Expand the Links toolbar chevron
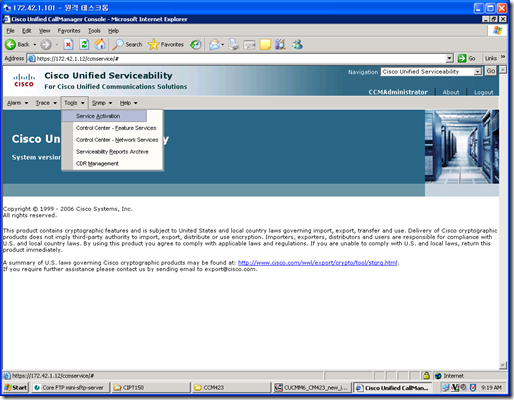This screenshot has width=514, height=400. point(503,57)
